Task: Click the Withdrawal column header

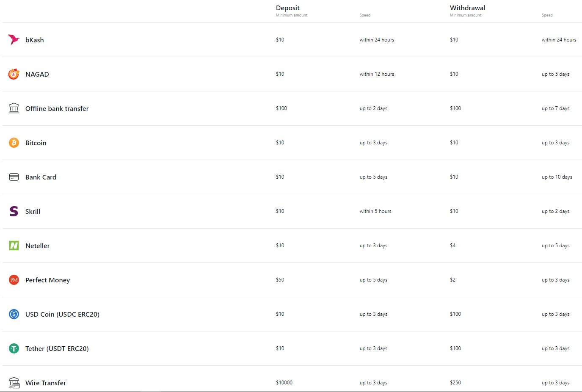Action: (467, 8)
